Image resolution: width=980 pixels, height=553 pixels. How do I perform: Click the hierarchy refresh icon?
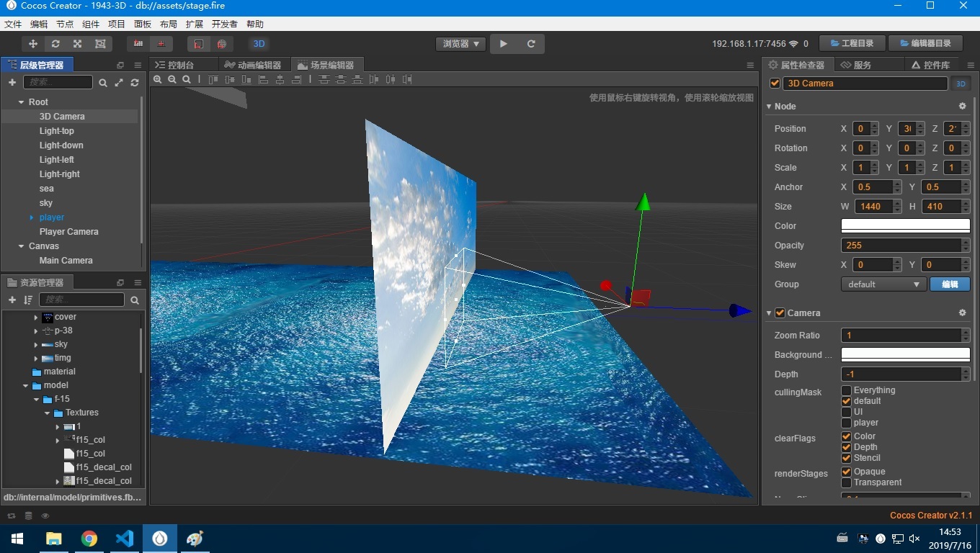point(135,83)
